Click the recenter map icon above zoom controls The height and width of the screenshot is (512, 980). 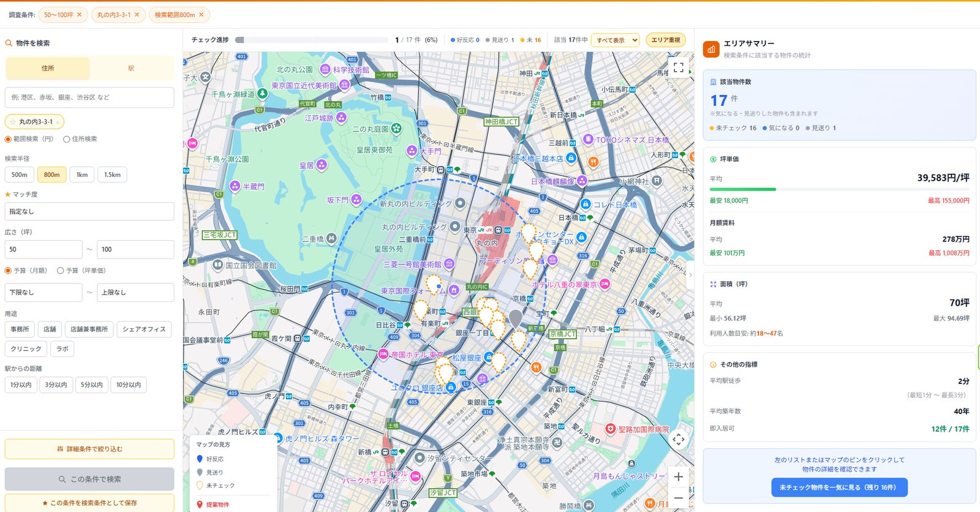678,439
